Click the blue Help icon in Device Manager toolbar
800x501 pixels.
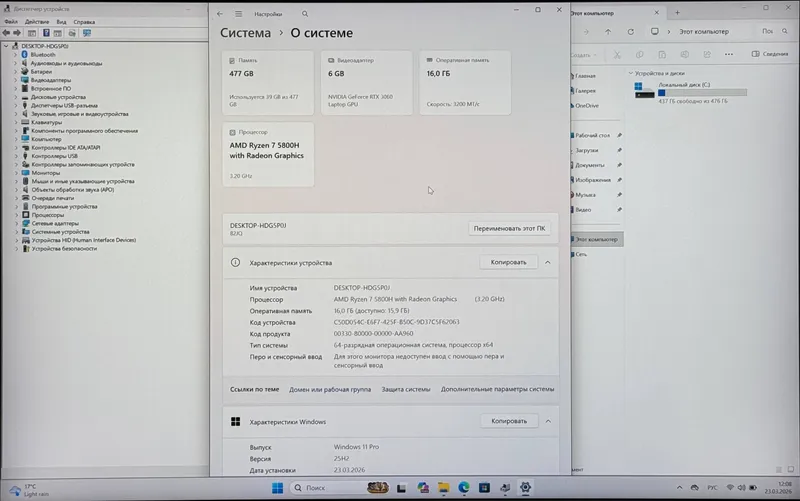pyautogui.click(x=46, y=33)
